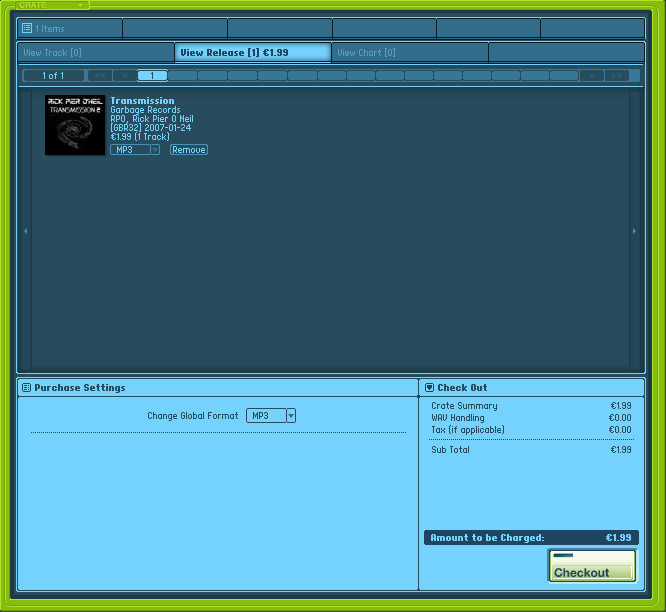Expand the Change Global Format dropdown

(x=291, y=416)
